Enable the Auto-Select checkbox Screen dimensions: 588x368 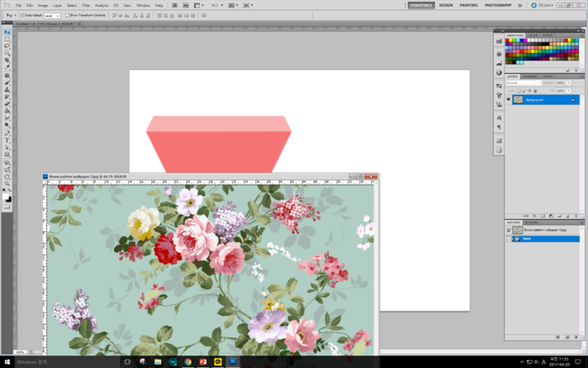pos(22,14)
